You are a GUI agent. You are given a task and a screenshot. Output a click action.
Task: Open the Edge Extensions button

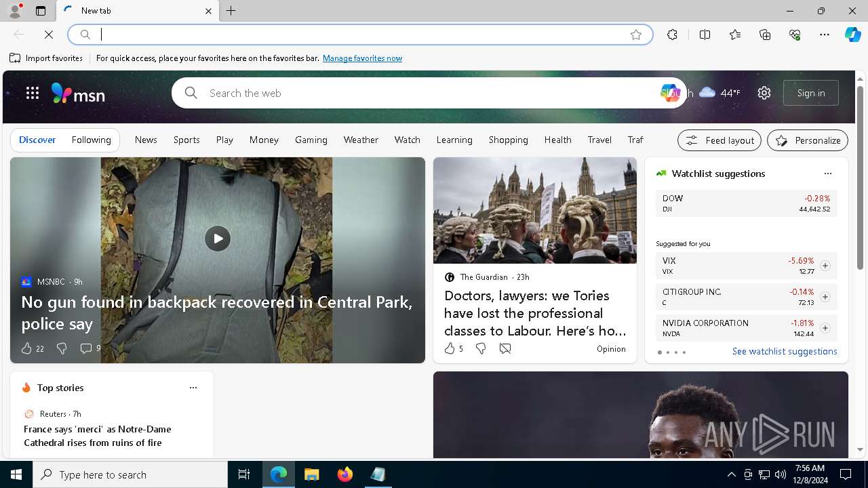point(672,35)
